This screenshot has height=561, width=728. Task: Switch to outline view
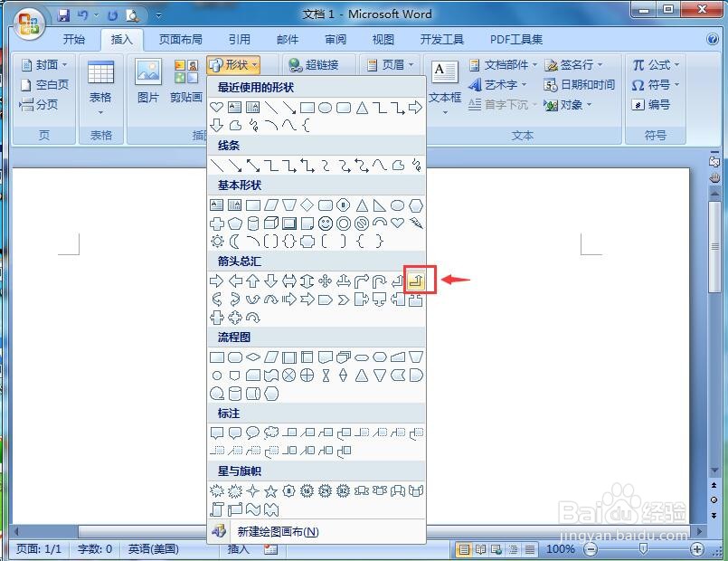click(x=514, y=550)
